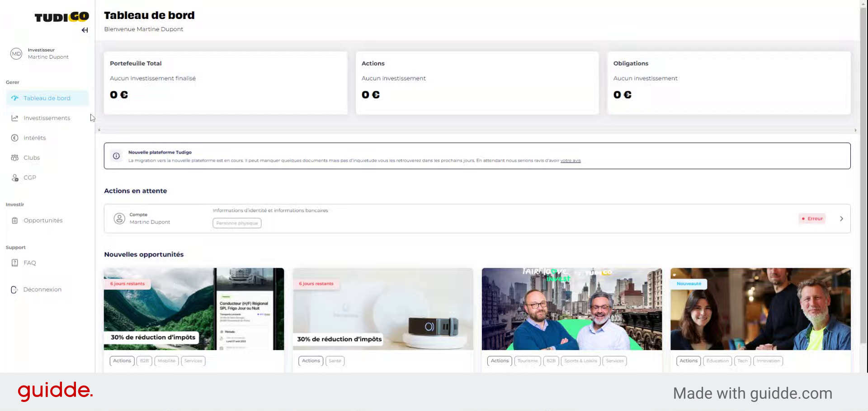Open the mountain truck opportunity thumbnail

(194, 309)
